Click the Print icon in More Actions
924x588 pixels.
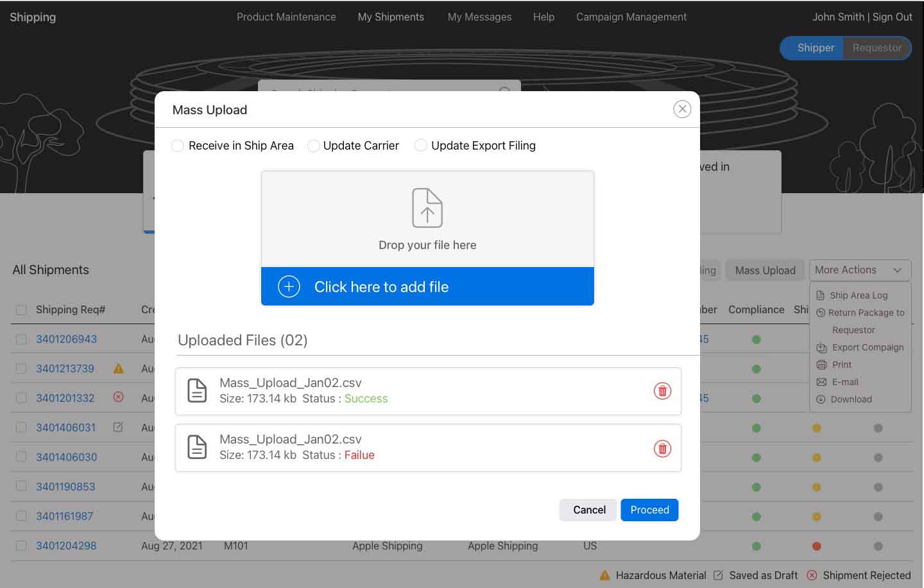point(821,365)
